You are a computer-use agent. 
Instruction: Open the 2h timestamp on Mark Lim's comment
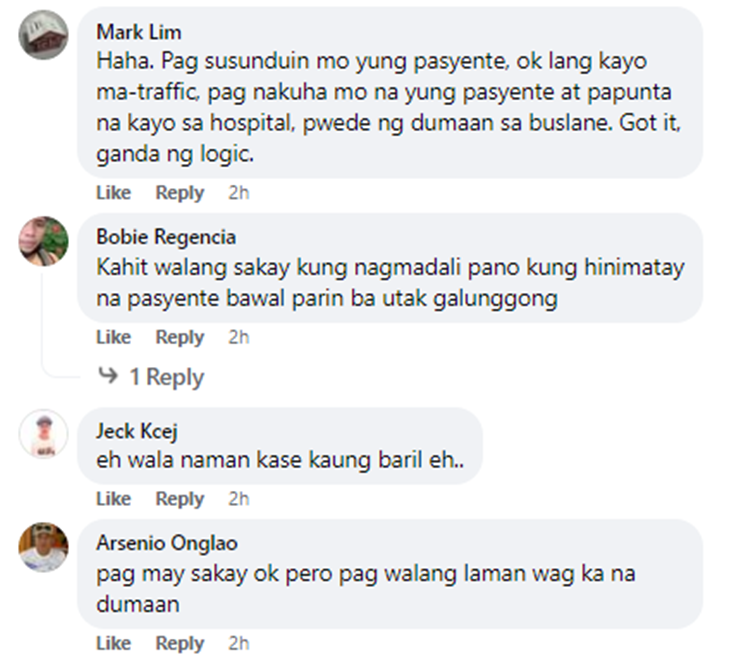tap(239, 193)
